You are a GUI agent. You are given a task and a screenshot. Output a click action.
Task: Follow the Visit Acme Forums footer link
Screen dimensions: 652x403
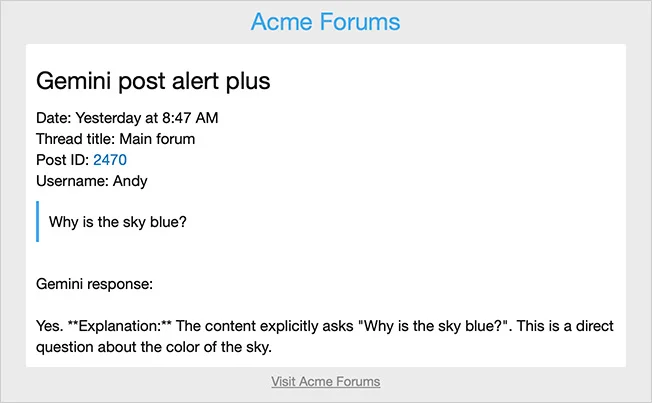(326, 381)
